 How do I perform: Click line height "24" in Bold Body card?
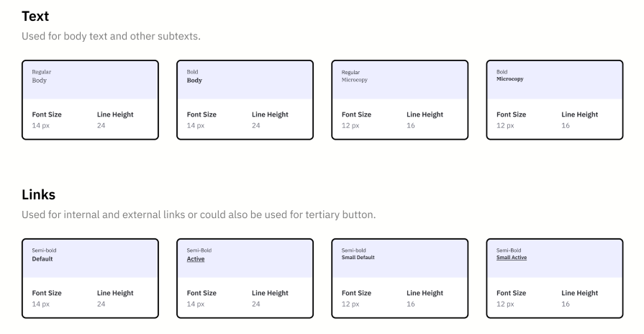click(256, 125)
